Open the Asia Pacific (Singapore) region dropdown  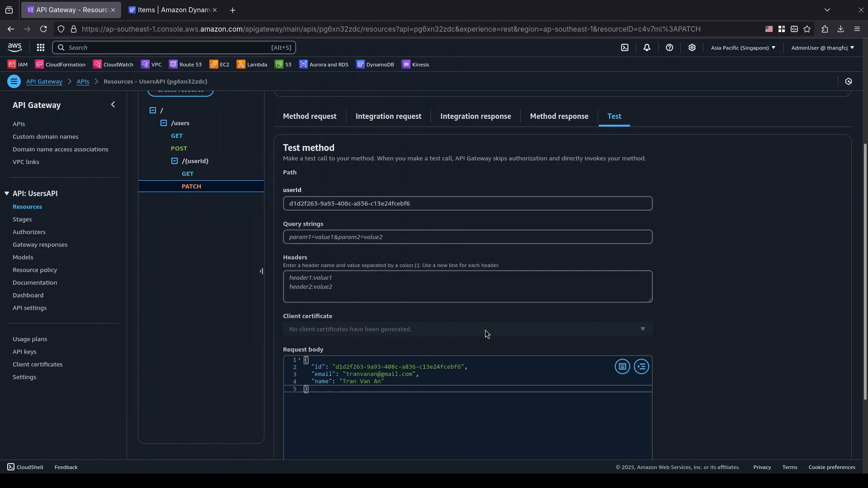[743, 47]
